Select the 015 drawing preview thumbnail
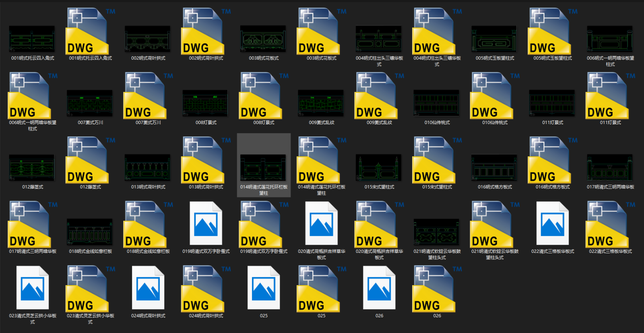 [x=379, y=168]
